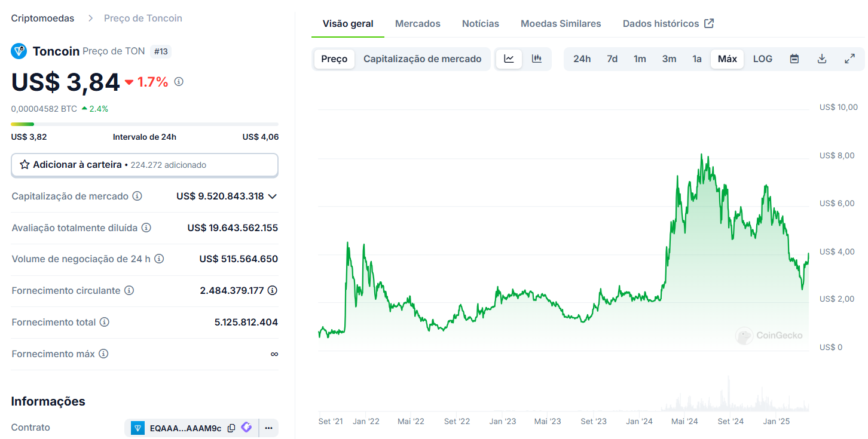Image resolution: width=868 pixels, height=439 pixels.
Task: Click info icon next to 2.484.379.177
Action: coord(273,290)
